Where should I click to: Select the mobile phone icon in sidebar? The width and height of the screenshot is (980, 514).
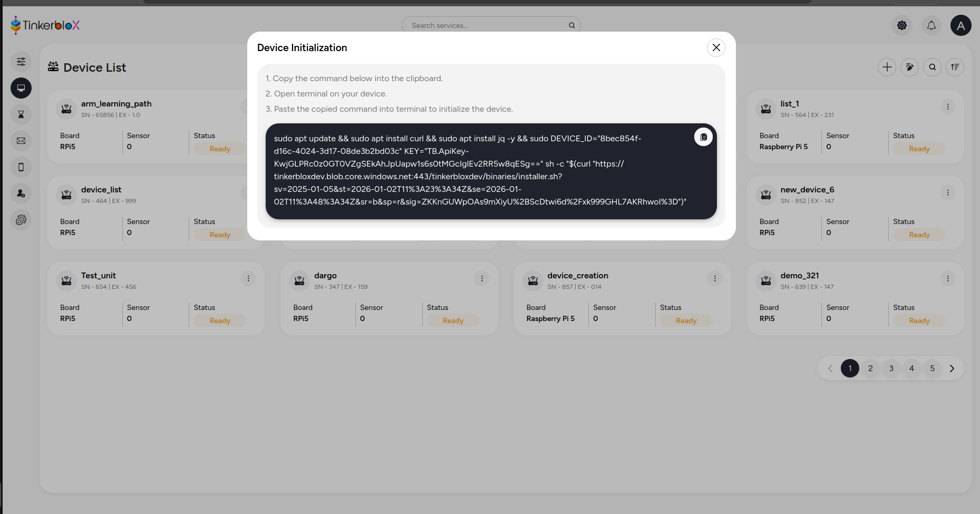click(x=21, y=167)
